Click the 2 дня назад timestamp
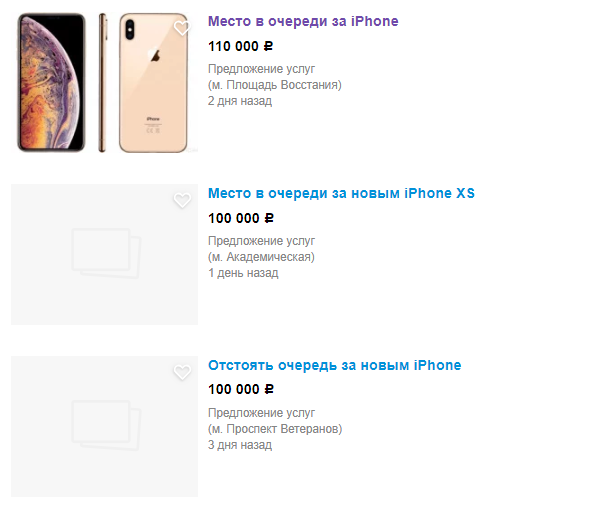 pyautogui.click(x=240, y=101)
